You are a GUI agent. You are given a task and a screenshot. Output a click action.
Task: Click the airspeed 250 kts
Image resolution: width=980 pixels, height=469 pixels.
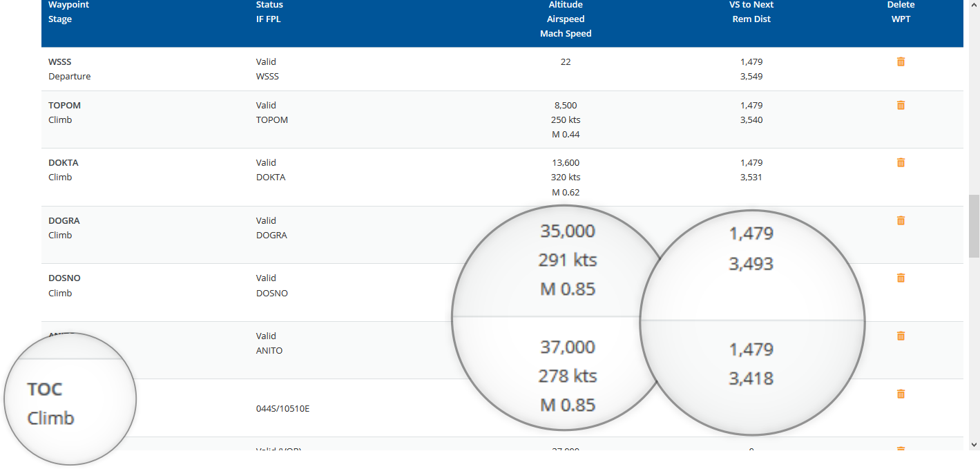(566, 120)
